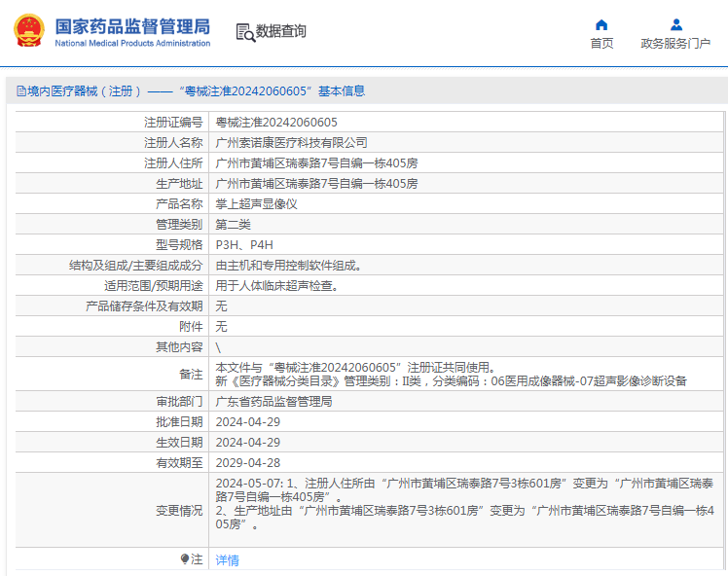Click the document icon beside 境内医疗器械
The image size is (728, 576).
pyautogui.click(x=20, y=90)
